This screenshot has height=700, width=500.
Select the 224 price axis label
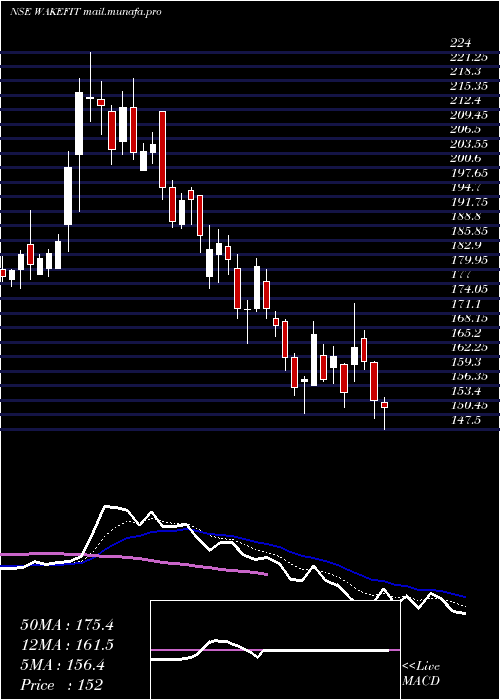pyautogui.click(x=460, y=43)
